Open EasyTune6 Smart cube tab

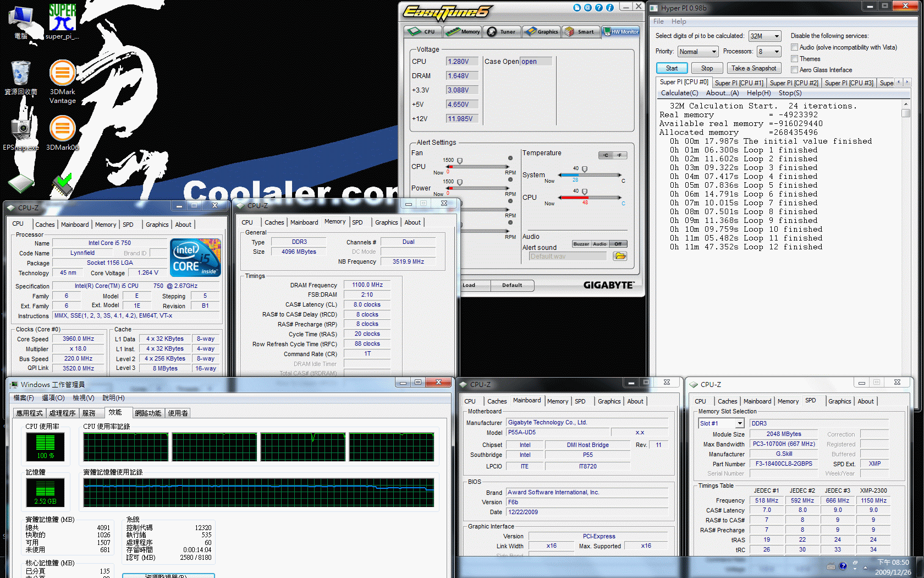(x=580, y=31)
